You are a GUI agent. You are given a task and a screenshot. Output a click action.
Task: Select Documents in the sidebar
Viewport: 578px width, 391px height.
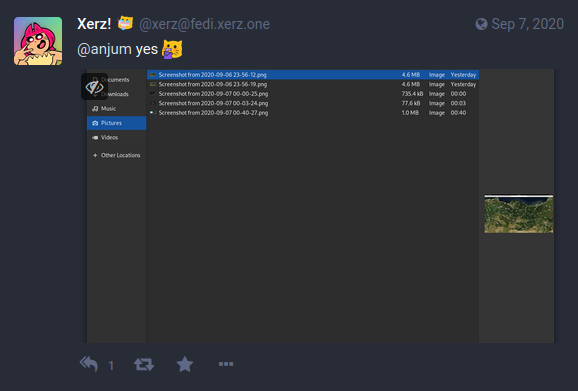coord(116,80)
